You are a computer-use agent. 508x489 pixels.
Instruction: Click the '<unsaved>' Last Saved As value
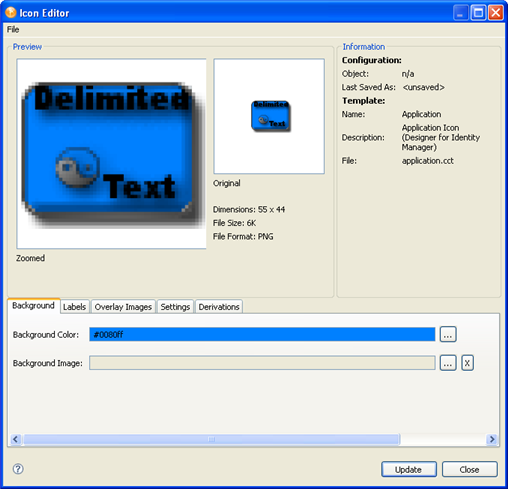(423, 87)
